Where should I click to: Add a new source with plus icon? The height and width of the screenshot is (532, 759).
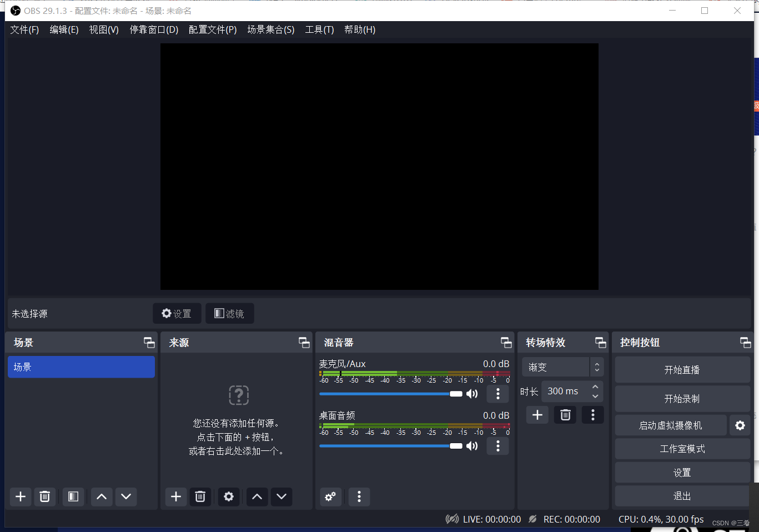coord(176,496)
